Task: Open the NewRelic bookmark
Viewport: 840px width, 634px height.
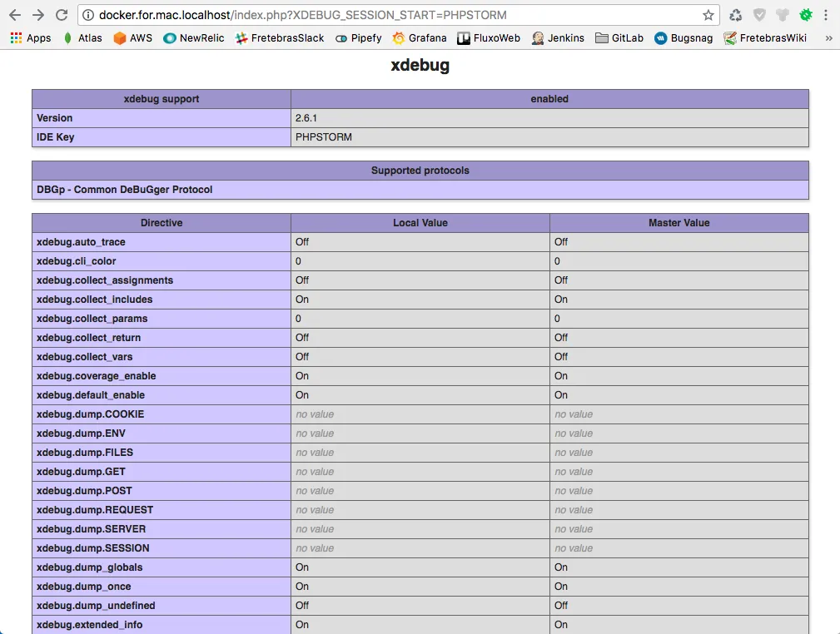Action: 194,38
